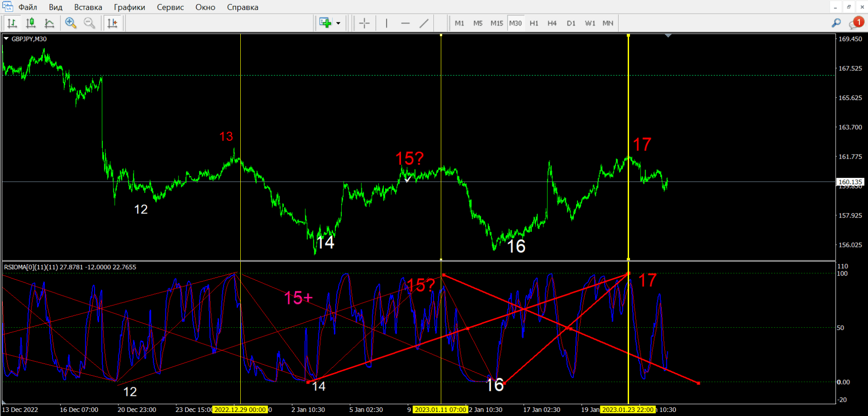
Task: Select red label 15? in indicator window
Action: (420, 285)
